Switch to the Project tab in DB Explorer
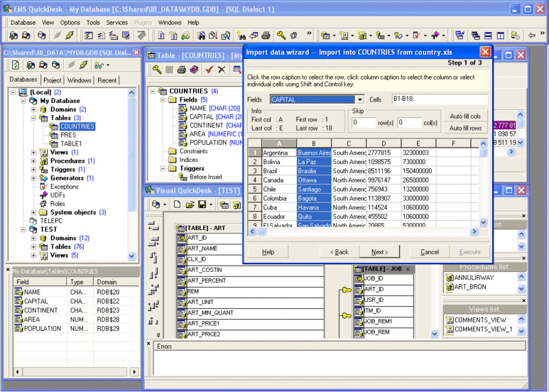549x392 pixels. point(53,80)
